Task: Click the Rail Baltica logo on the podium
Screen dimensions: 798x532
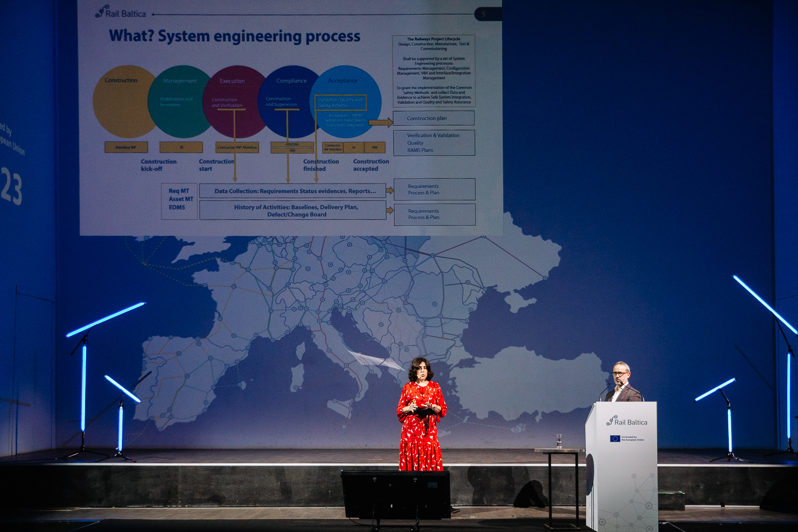Action: 627,422
